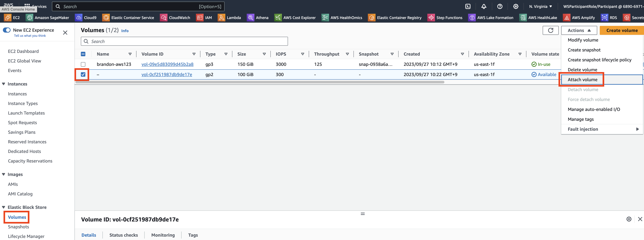Collapse the Actions dropdown

(x=579, y=30)
